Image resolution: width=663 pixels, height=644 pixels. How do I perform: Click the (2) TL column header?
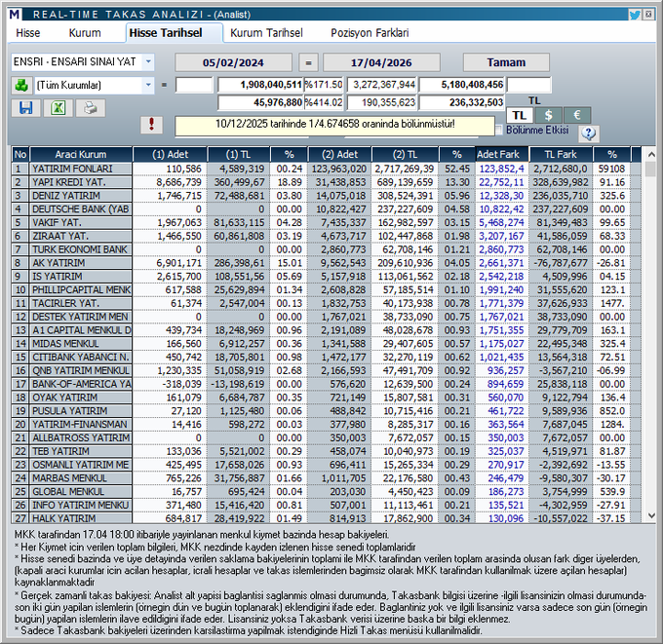click(405, 154)
